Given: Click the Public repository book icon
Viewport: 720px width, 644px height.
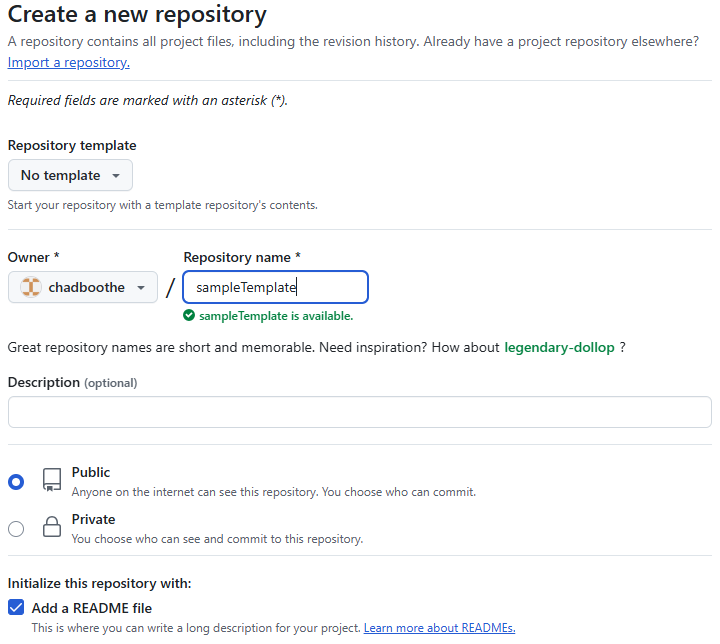Looking at the screenshot, I should point(52,480).
